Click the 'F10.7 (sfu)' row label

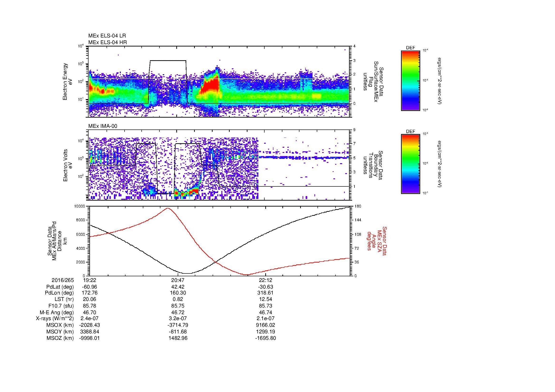pyautogui.click(x=61, y=306)
